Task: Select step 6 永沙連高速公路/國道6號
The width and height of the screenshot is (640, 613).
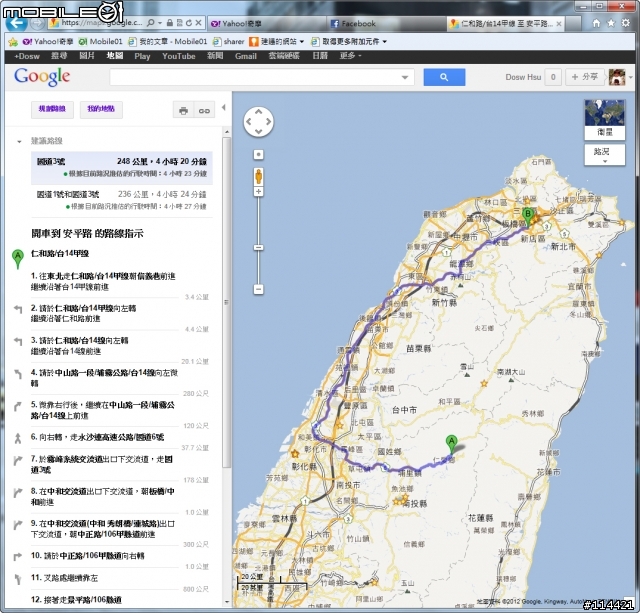Action: (x=97, y=437)
